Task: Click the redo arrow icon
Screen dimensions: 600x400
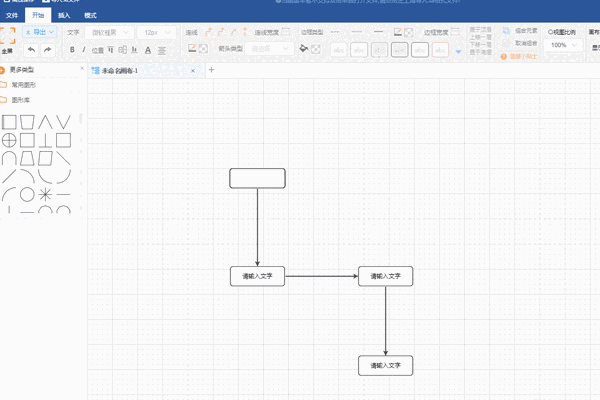Action: click(x=47, y=49)
